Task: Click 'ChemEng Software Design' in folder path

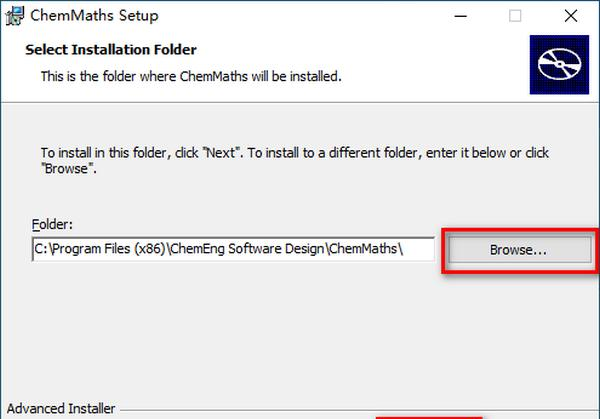Action: tap(248, 249)
